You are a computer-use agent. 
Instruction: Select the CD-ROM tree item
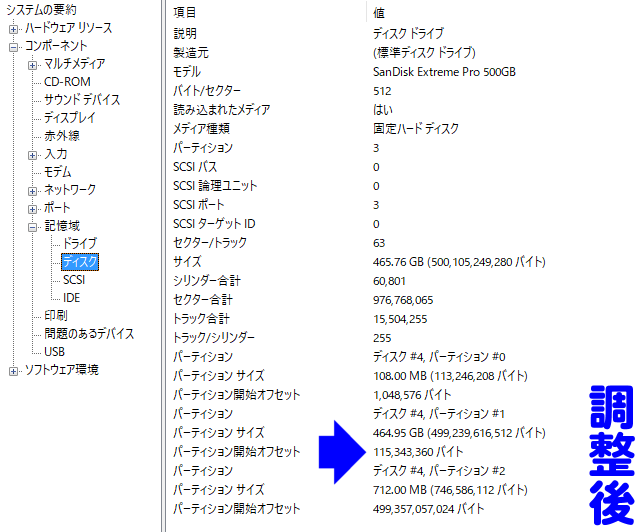pos(67,82)
